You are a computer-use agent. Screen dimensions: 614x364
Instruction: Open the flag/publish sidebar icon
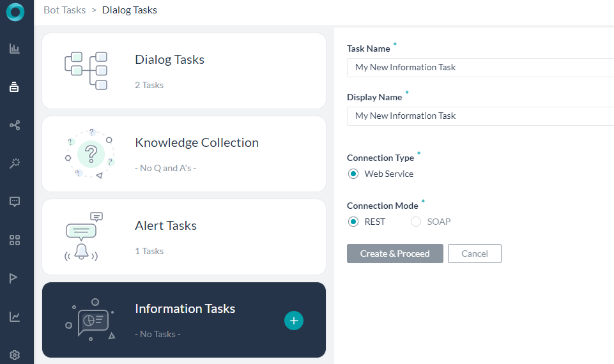point(13,278)
